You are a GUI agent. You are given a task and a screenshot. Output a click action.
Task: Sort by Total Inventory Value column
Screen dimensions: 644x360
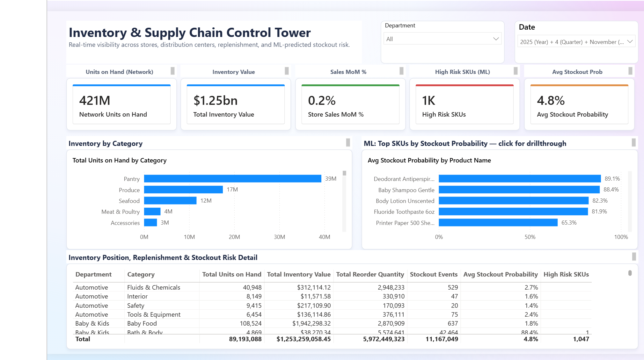pyautogui.click(x=299, y=274)
